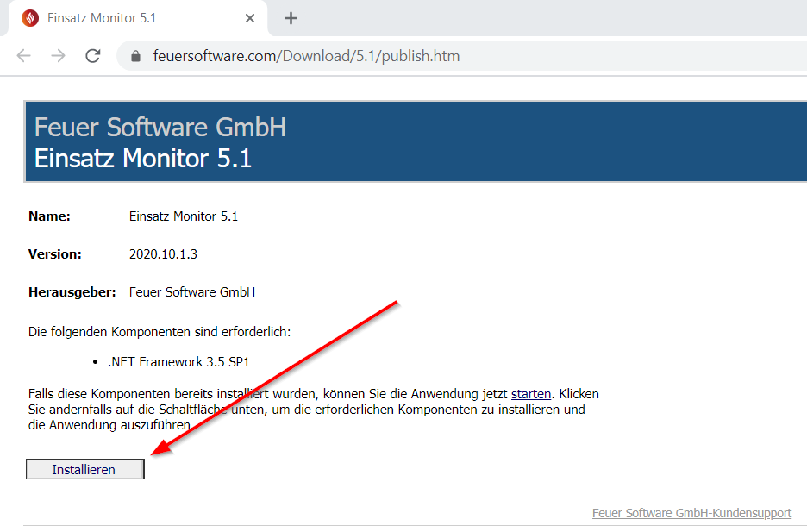This screenshot has width=807, height=532.
Task: Navigate back using the back arrow icon
Action: [23, 53]
